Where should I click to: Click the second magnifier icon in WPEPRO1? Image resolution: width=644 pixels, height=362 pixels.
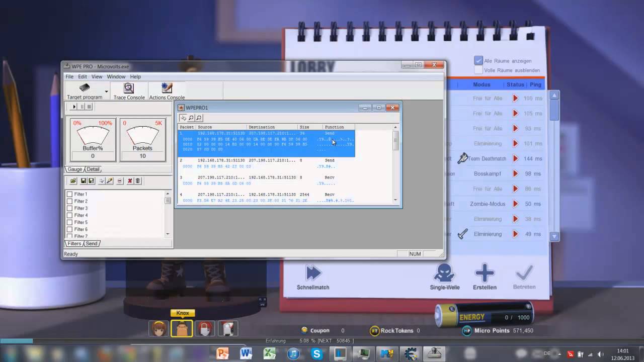199,118
